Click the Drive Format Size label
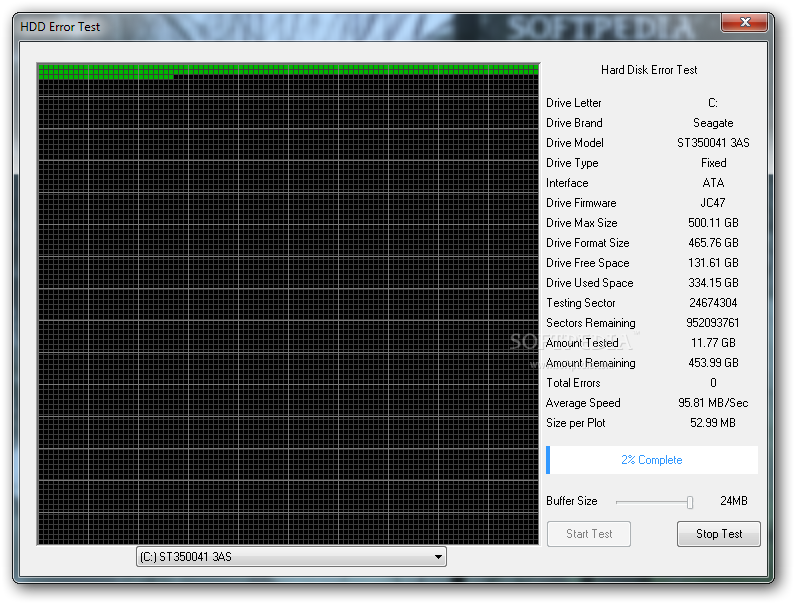 tap(588, 243)
